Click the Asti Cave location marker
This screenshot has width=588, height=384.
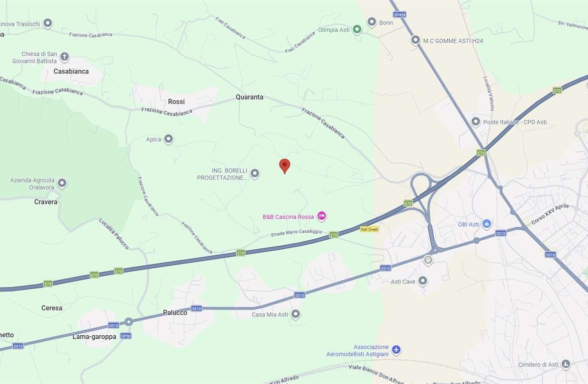pos(423,281)
